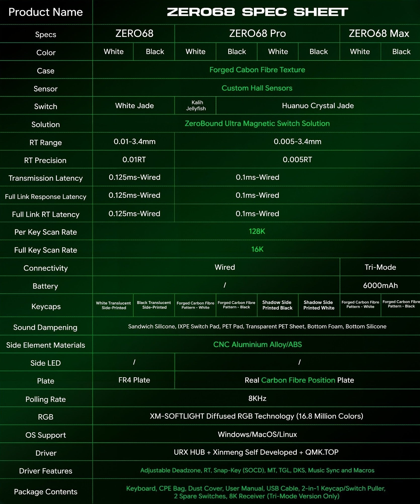Select Shadow Side Printed Black keycaps
This screenshot has height=504, width=420.
coord(277,305)
